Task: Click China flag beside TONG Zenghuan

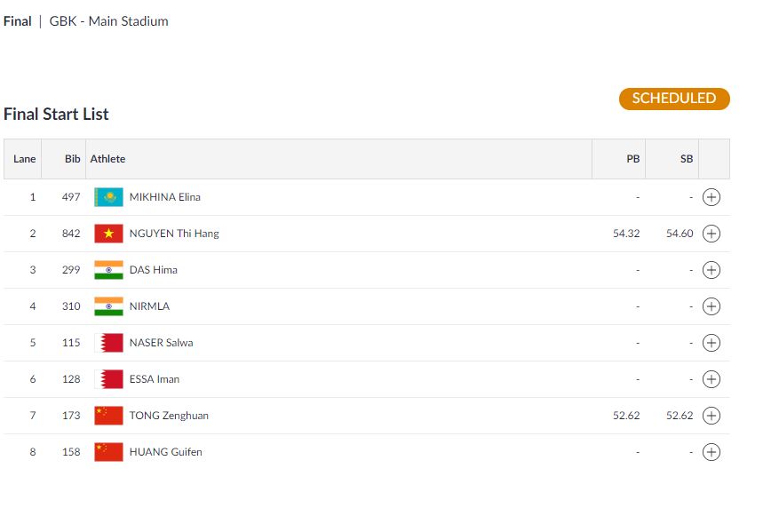Action: 108,416
